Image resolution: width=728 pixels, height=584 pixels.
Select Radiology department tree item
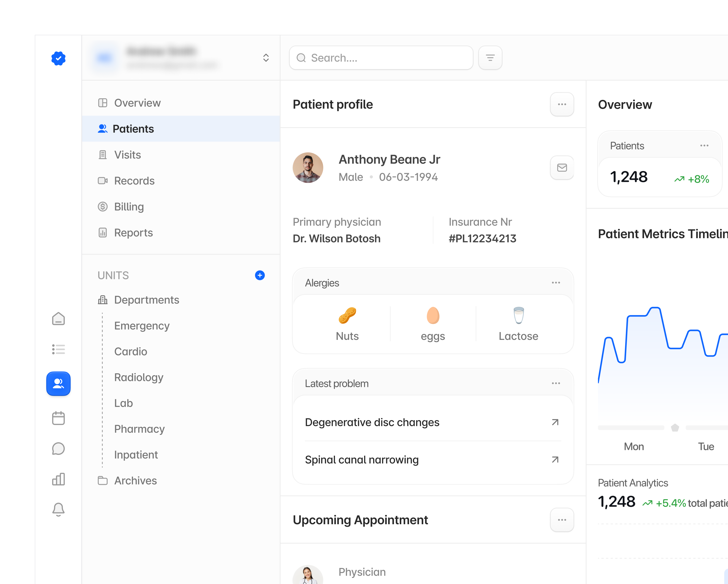point(139,377)
